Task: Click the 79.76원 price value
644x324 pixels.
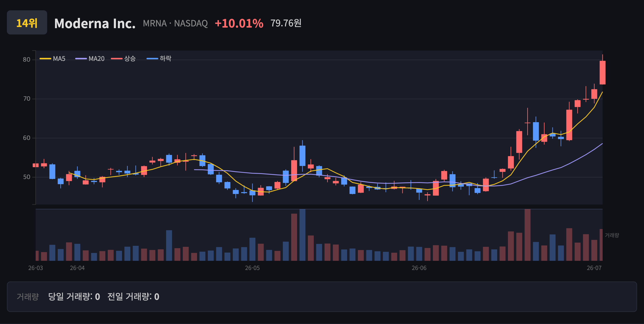Action: pyautogui.click(x=286, y=23)
